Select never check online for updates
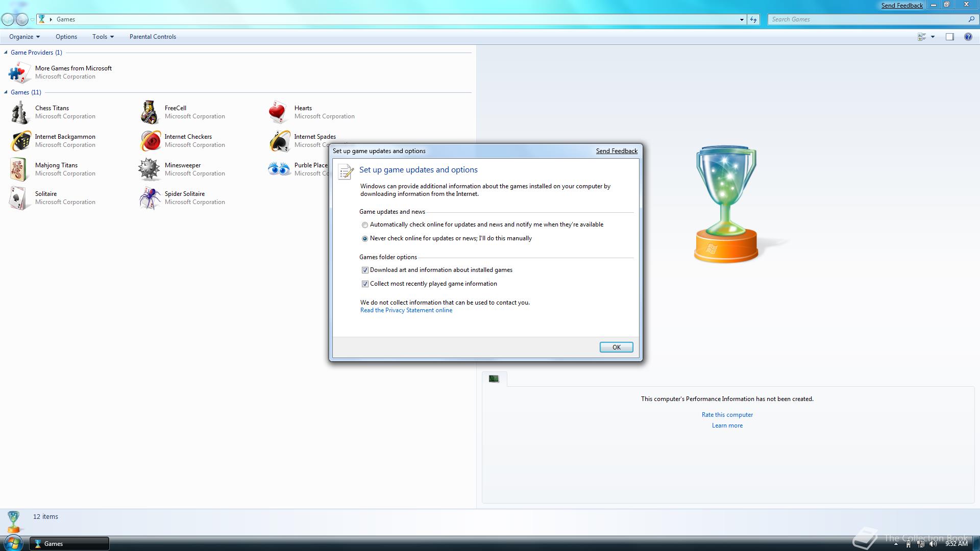This screenshot has width=980, height=551. pos(364,239)
